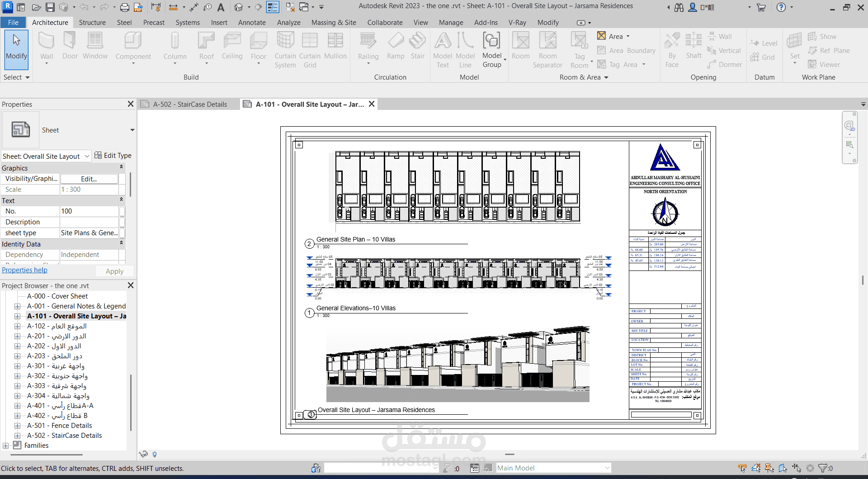Pick the Model Line tool
The image size is (868, 479).
465,50
